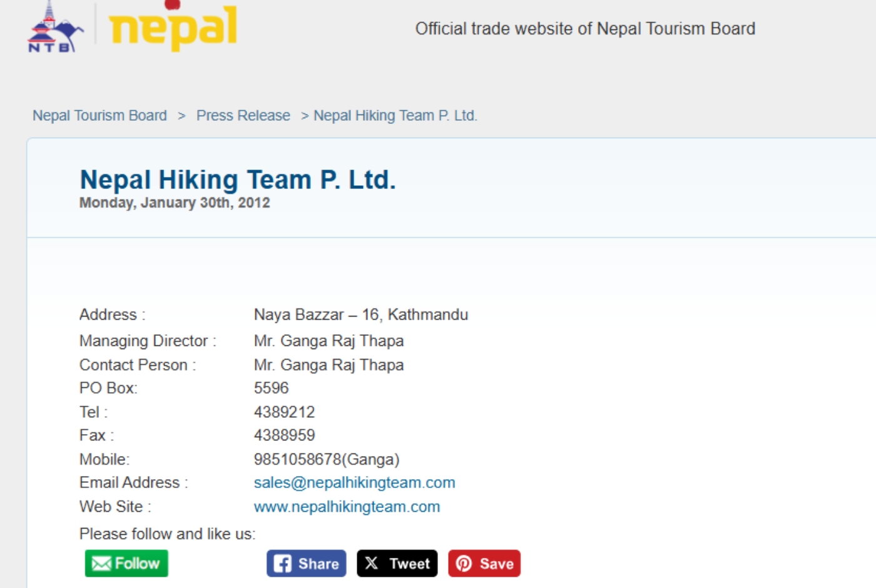
Task: Click the Contact Person name Mr. Ganga Raj Thapa
Action: click(328, 365)
